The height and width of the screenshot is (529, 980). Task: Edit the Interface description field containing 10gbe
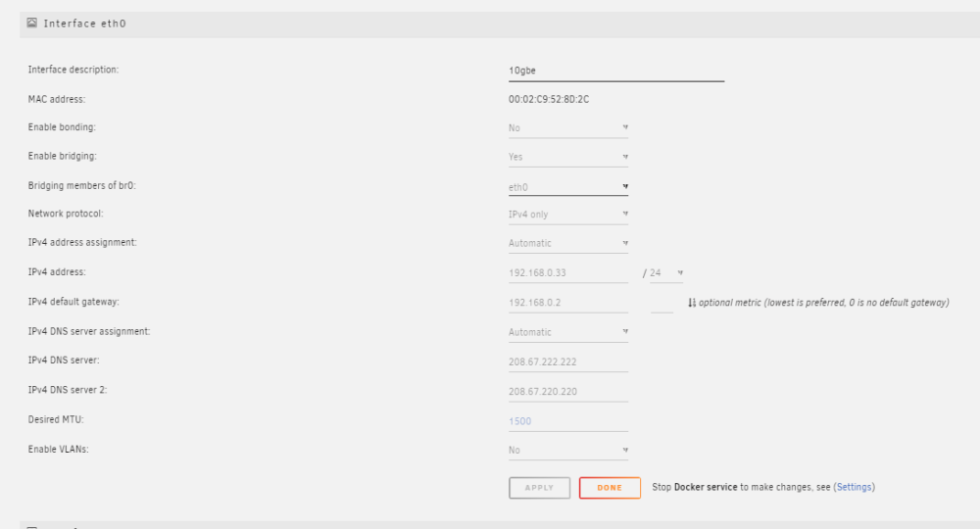click(616, 72)
